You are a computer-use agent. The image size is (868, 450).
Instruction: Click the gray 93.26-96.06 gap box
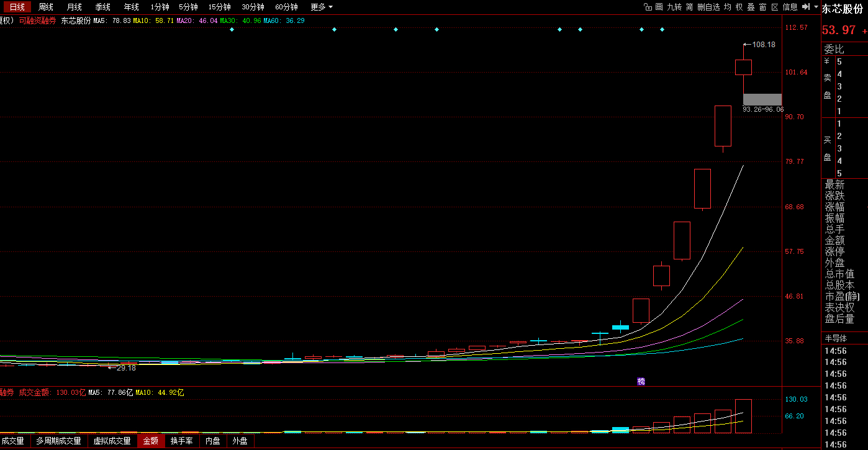pos(762,99)
